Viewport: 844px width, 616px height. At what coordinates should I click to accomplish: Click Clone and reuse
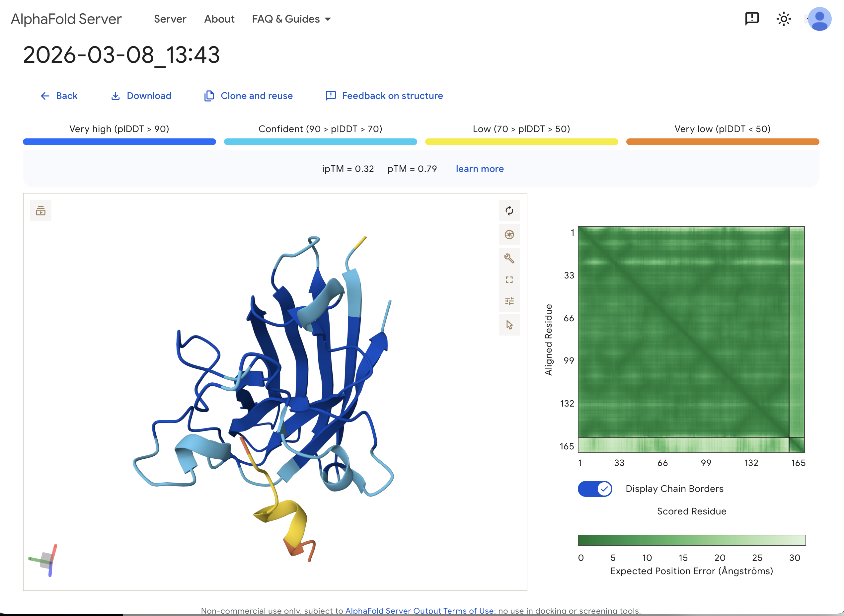[248, 96]
